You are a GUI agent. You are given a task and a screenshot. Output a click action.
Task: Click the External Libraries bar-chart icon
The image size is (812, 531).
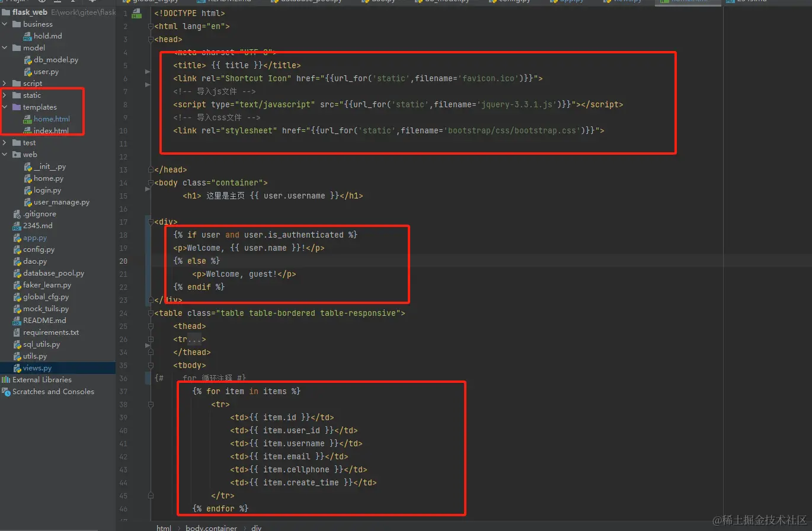(6, 380)
